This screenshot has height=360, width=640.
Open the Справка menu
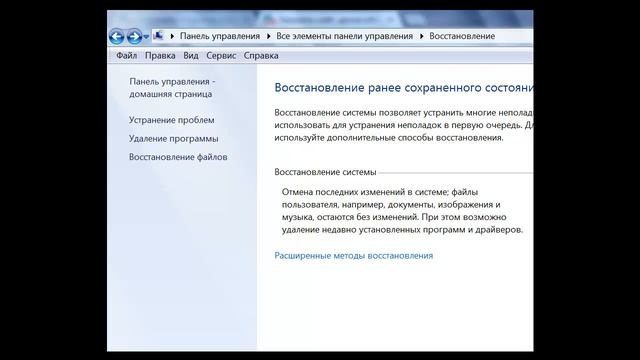(x=261, y=56)
